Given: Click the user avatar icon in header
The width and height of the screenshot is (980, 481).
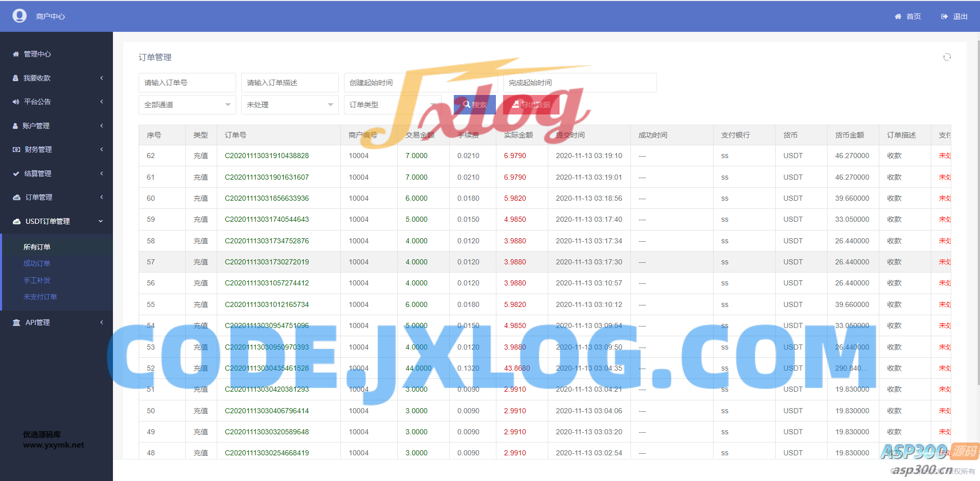Looking at the screenshot, I should click(20, 16).
